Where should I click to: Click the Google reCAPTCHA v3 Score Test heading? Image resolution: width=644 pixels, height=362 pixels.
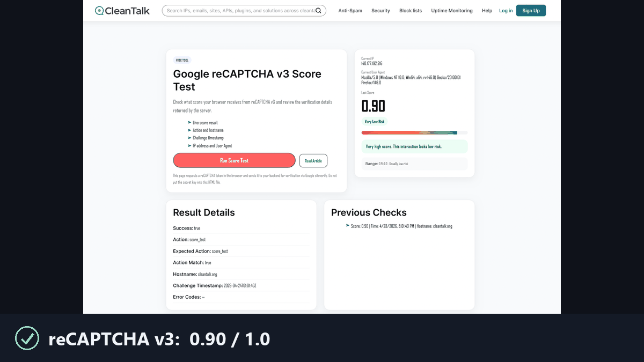click(x=247, y=80)
